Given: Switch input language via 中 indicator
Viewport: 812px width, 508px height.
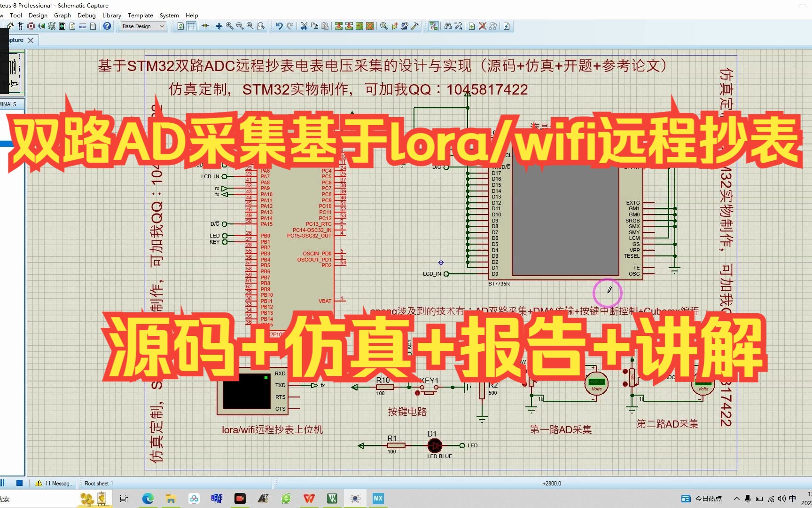Looking at the screenshot, I should point(792,499).
